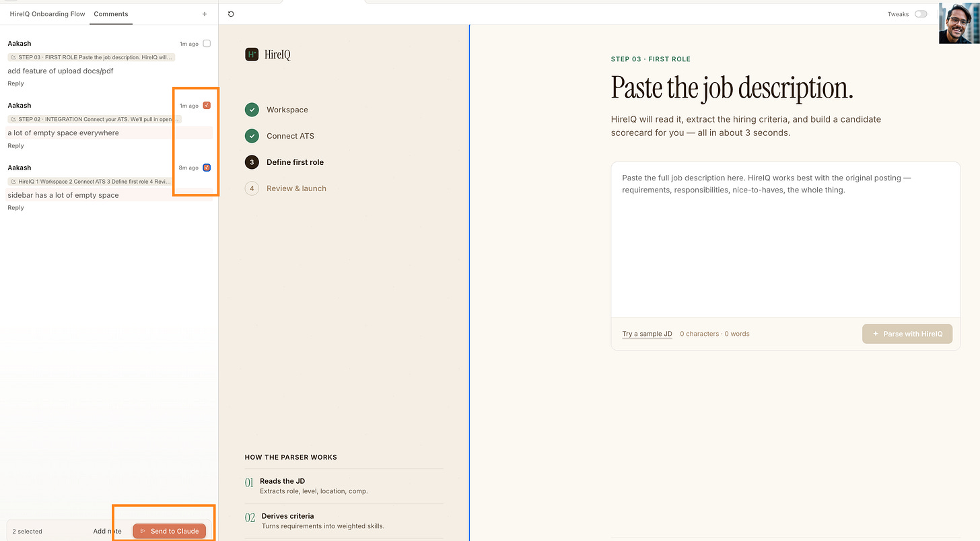The width and height of the screenshot is (980, 541).
Task: Tick the checkbox on the upload docs/pdf comment
Action: (x=207, y=44)
